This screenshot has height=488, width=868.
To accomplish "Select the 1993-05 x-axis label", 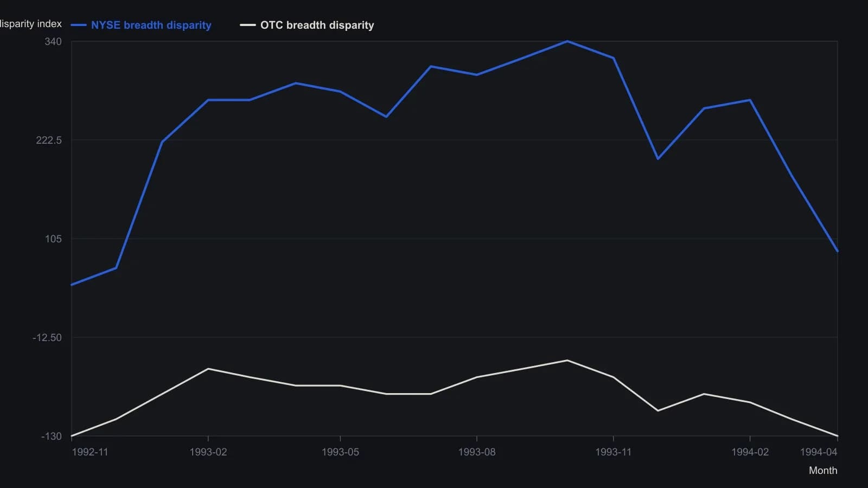I will tap(340, 452).
